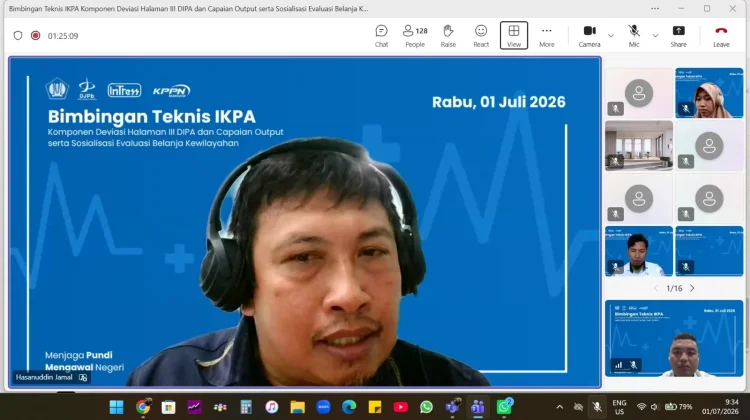Share your screen content
The image size is (750, 420).
pyautogui.click(x=678, y=36)
